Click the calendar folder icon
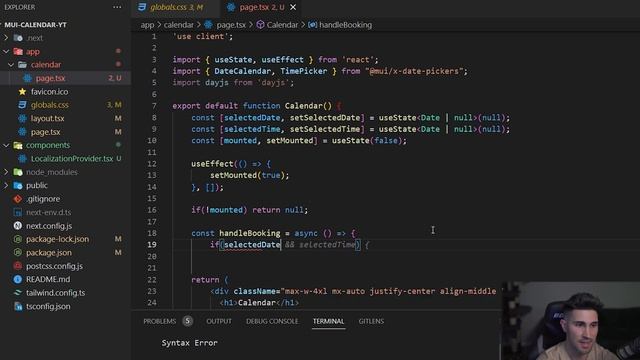 point(22,64)
